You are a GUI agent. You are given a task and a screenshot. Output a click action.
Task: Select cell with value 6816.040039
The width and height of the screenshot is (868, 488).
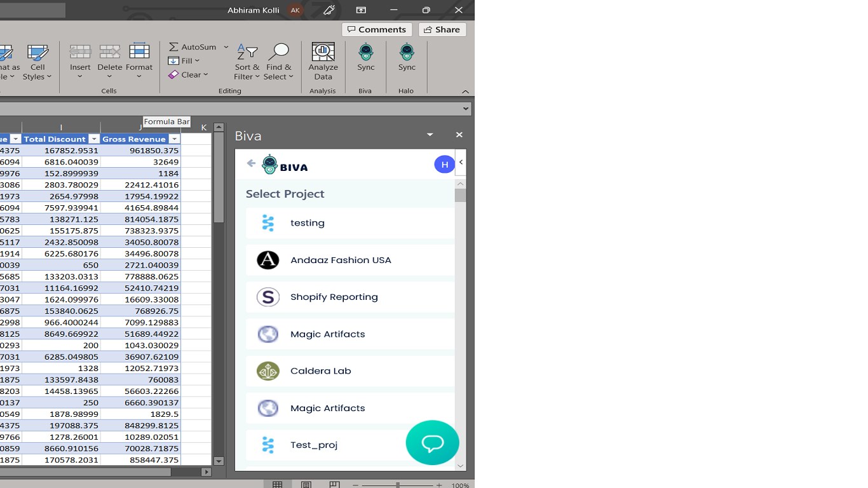(x=61, y=162)
